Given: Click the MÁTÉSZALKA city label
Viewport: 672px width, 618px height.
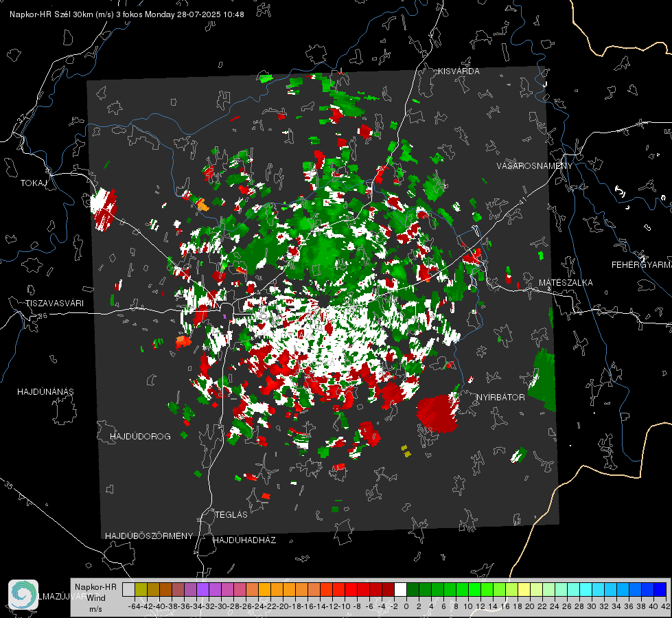Looking at the screenshot, I should (x=566, y=283).
